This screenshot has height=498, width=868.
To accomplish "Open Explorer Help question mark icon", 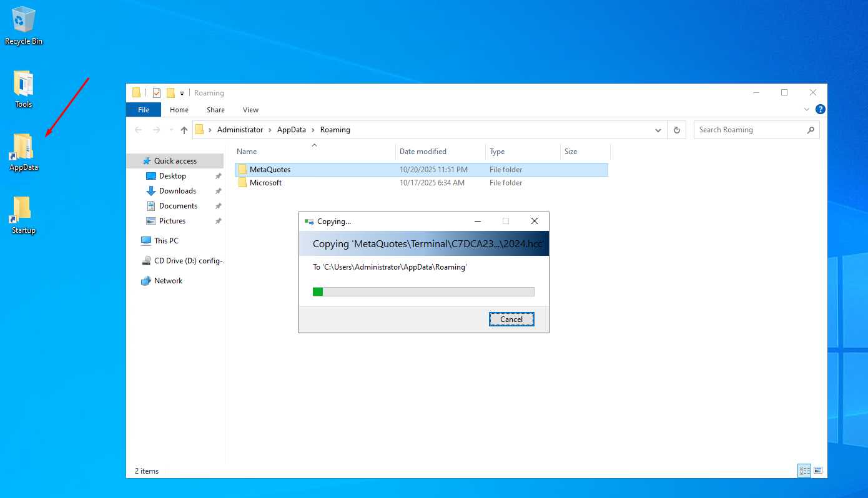I will [x=821, y=109].
